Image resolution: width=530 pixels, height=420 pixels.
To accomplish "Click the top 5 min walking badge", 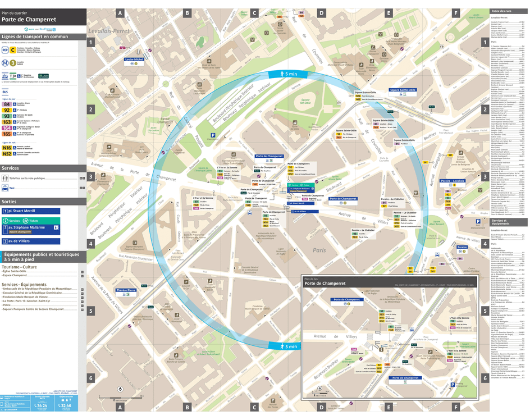I will pyautogui.click(x=287, y=74).
